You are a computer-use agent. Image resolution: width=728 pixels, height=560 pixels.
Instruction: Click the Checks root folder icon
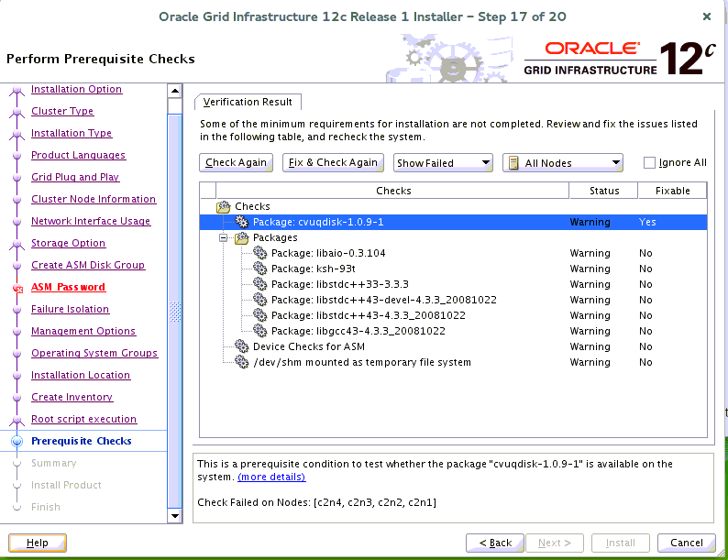(224, 206)
